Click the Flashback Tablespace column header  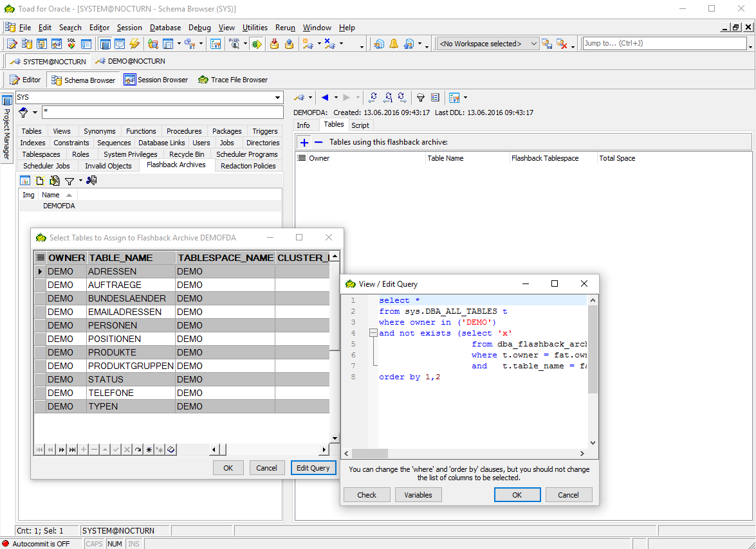point(553,158)
